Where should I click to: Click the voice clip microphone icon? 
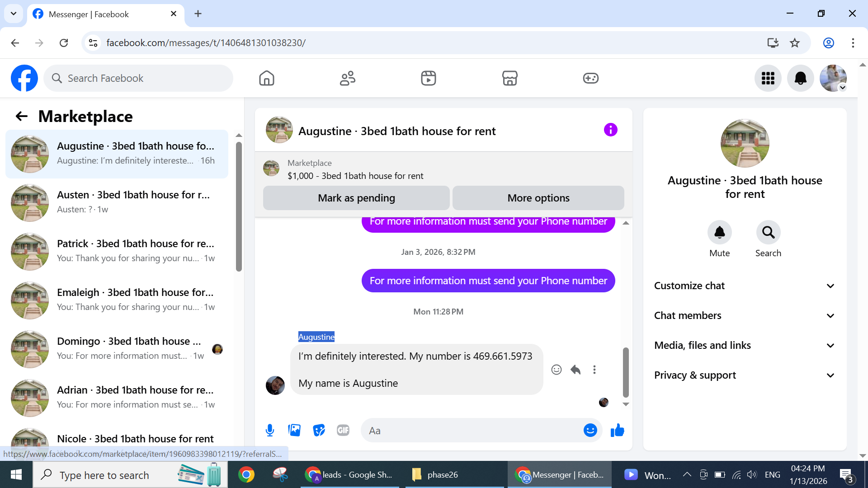pos(270,430)
